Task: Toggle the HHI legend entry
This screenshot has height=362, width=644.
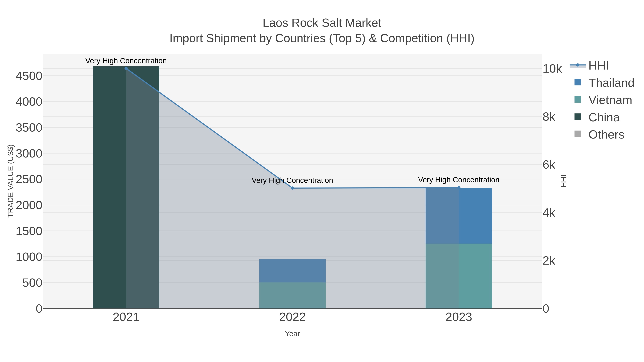Action: pos(589,66)
